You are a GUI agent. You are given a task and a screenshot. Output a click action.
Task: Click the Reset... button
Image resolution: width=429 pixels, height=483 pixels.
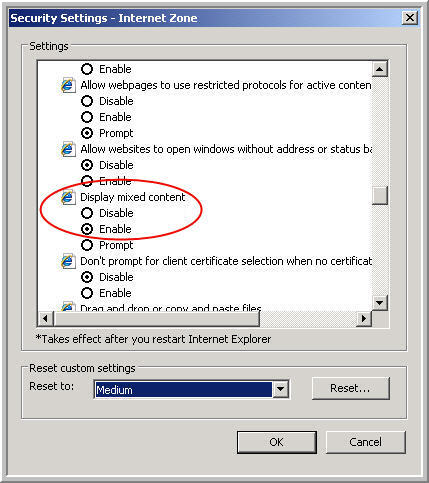pos(351,388)
